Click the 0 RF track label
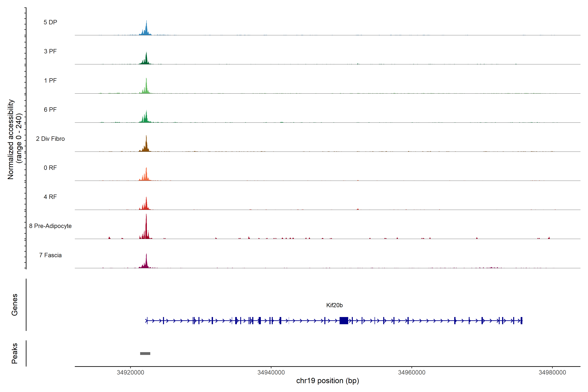This screenshot has height=392, width=588. pos(50,168)
